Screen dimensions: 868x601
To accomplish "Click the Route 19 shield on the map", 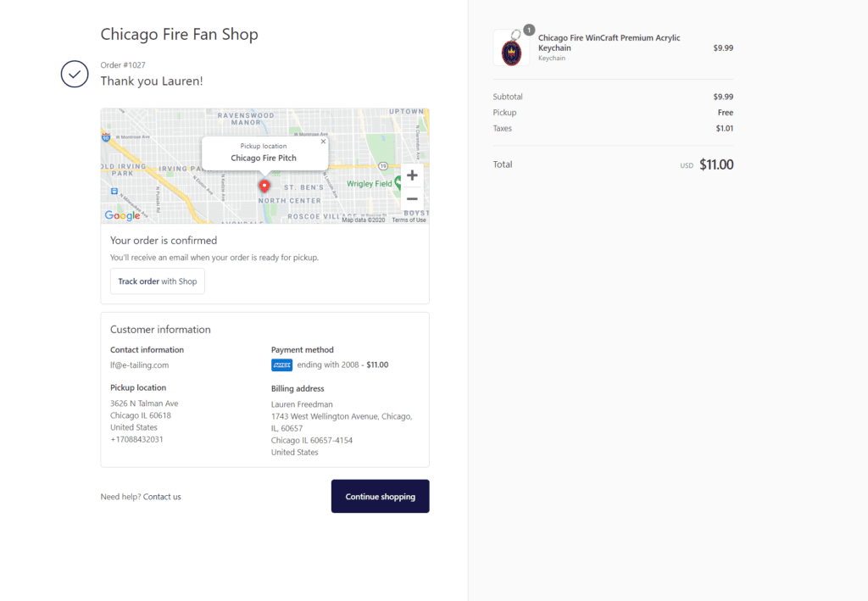I will [382, 166].
